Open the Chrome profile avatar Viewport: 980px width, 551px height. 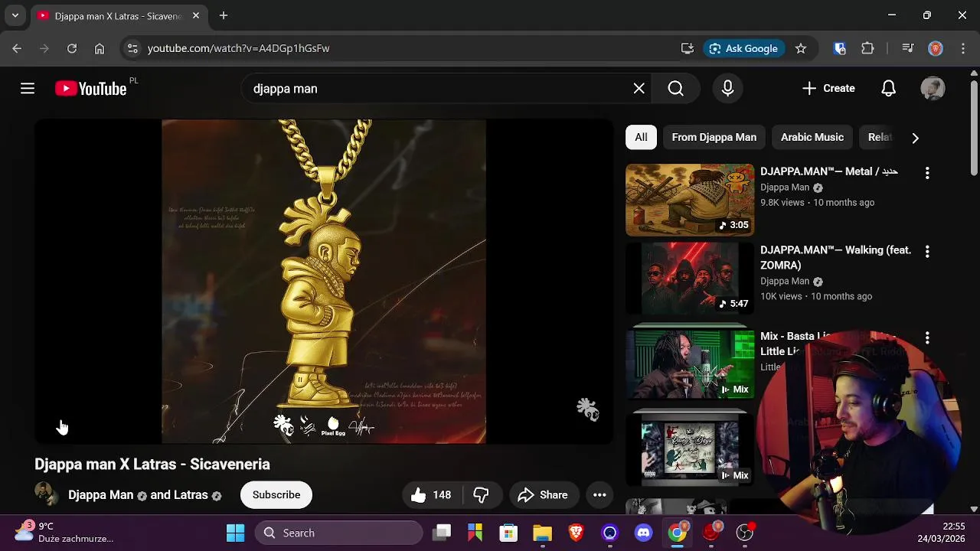tap(936, 48)
